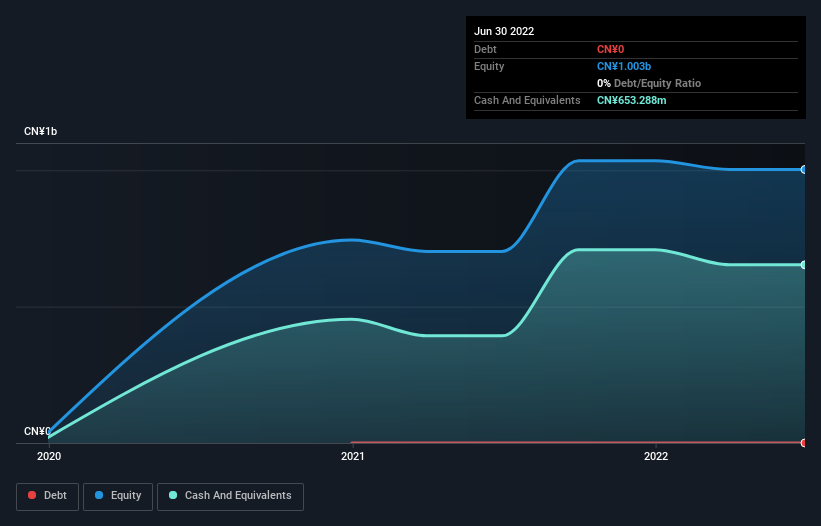
Task: Select the Cash And Equivalents endpoint marker
Action: pos(804,265)
